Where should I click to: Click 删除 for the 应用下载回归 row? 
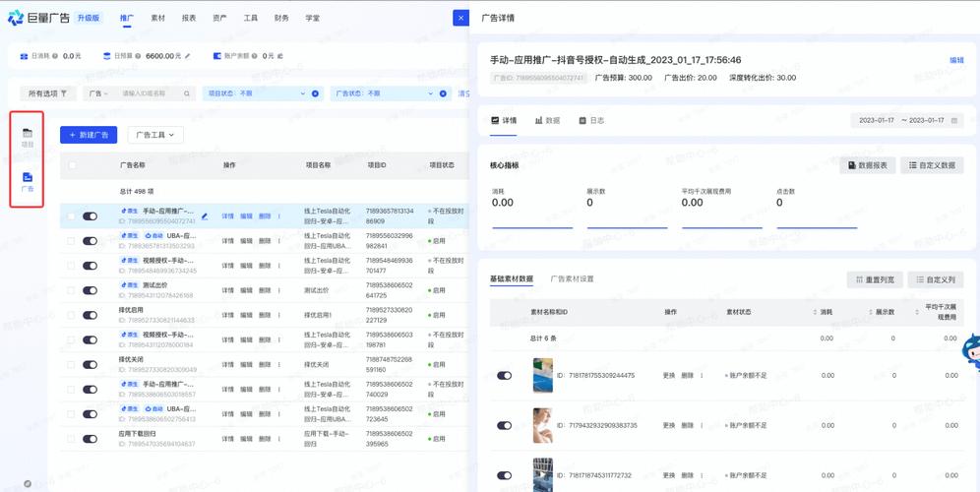pyautogui.click(x=265, y=439)
